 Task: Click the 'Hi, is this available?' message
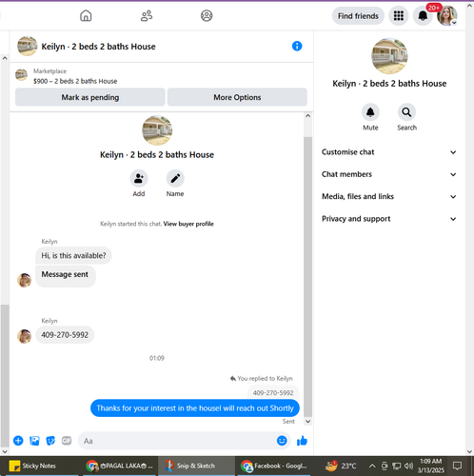[73, 255]
